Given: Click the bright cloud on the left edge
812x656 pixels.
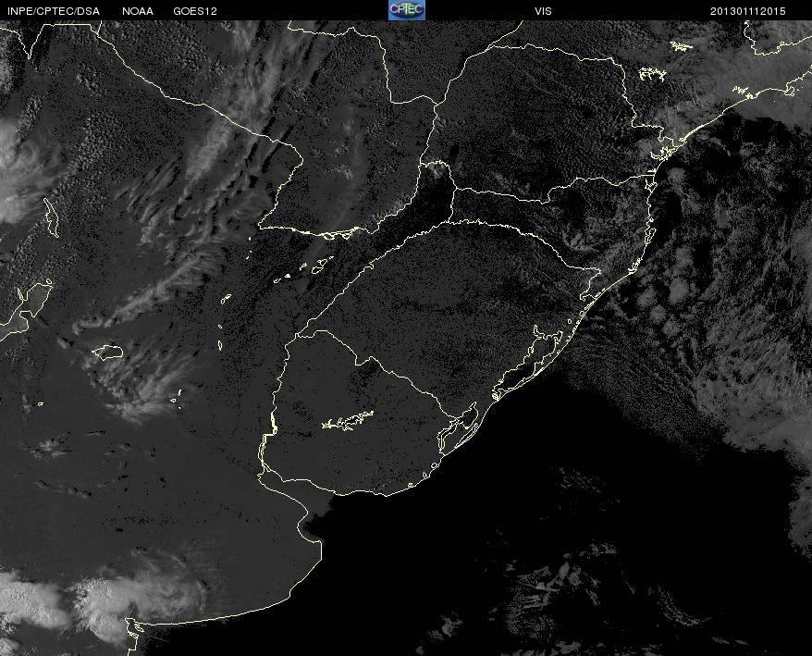Looking at the screenshot, I should coord(18,176).
